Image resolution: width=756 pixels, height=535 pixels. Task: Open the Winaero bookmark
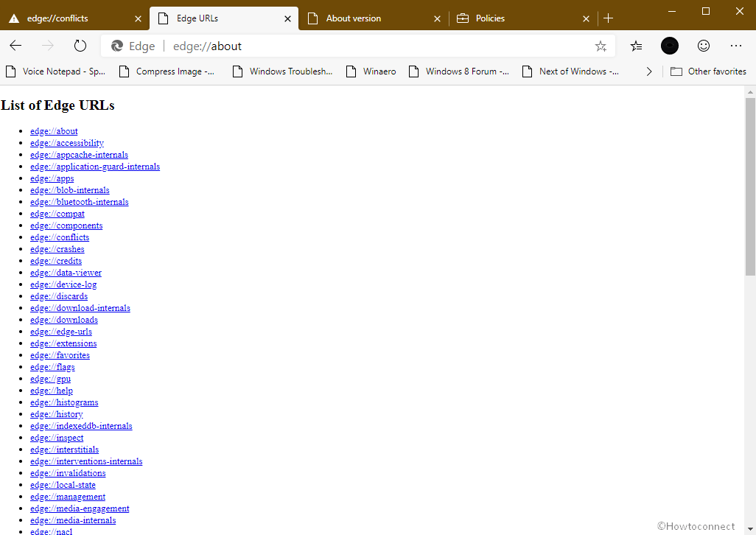371,71
